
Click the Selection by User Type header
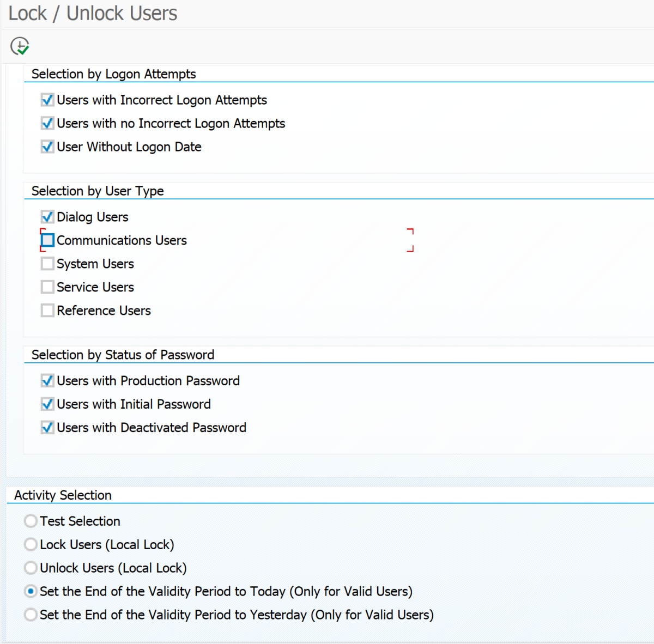[x=97, y=191]
